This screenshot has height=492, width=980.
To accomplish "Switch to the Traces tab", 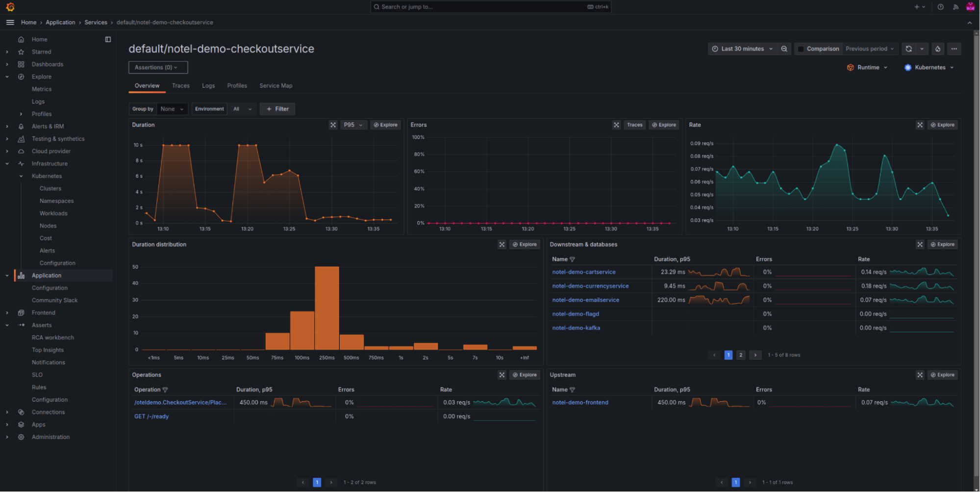I will point(180,85).
